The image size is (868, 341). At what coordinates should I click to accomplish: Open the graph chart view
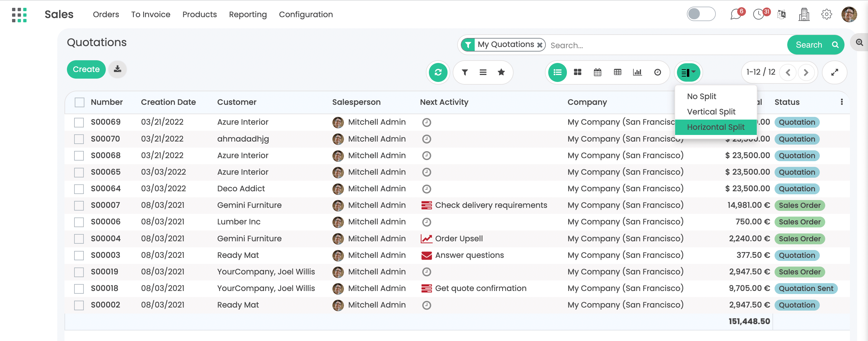[637, 72]
